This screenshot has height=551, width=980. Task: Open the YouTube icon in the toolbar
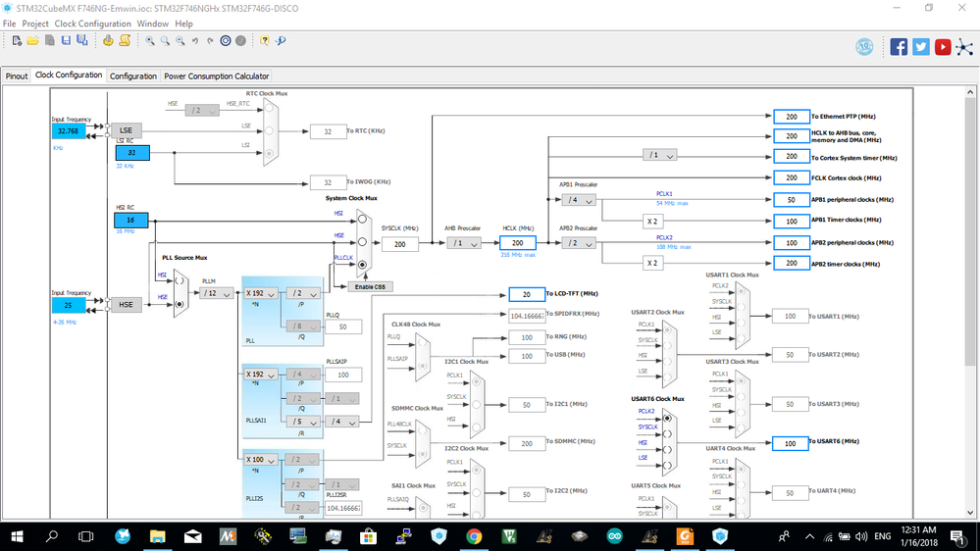[943, 47]
